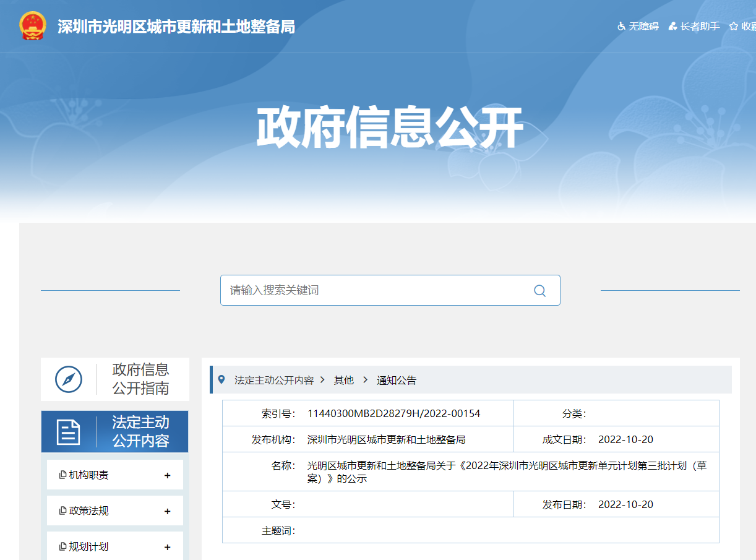
Task: Open 通知公告 breadcrumb link
Action: pos(397,380)
